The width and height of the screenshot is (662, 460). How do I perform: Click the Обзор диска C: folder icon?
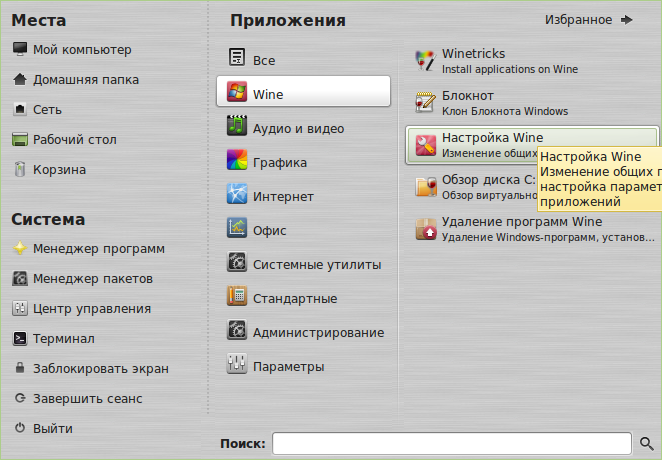(x=426, y=187)
